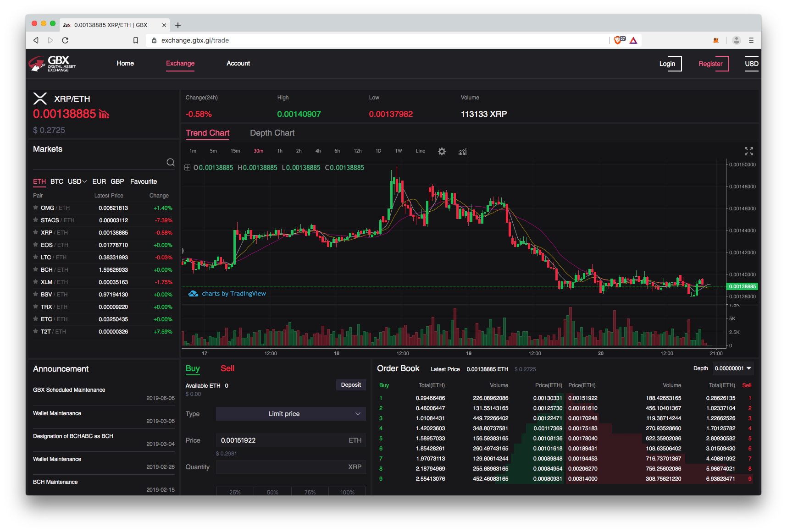This screenshot has width=787, height=532.
Task: Set chart interval to 5m
Action: 213,151
